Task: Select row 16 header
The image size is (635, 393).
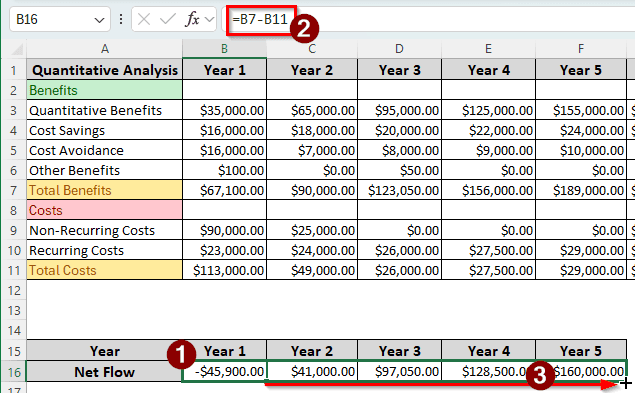Action: 14,372
